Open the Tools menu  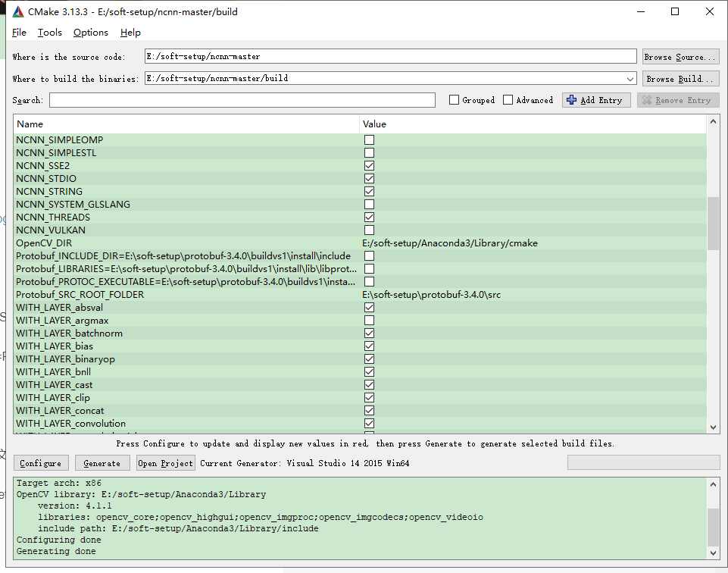[x=50, y=33]
